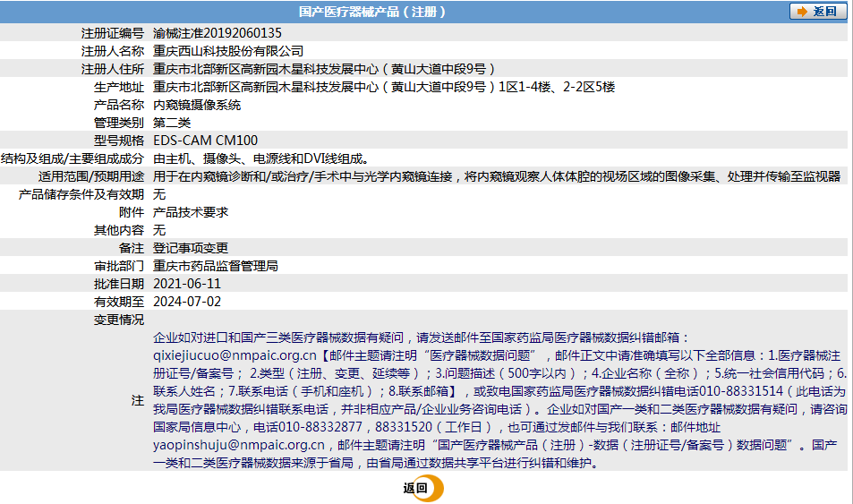Click the 其他内容 label
This screenshot has height=504, width=853.
pyautogui.click(x=118, y=230)
